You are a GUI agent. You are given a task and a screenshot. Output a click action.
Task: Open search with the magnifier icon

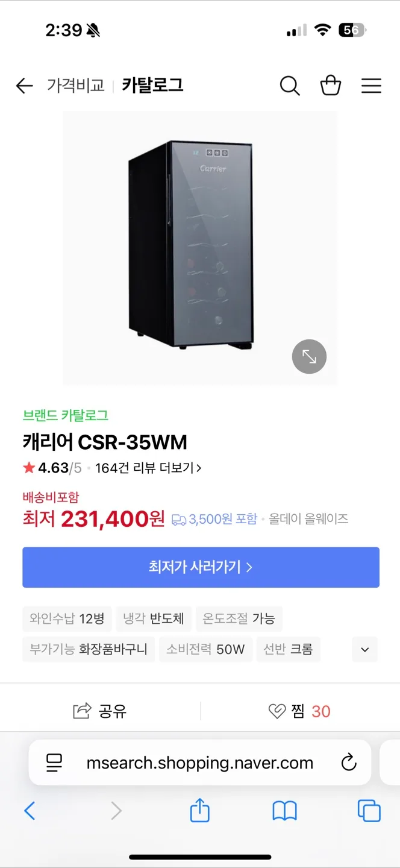pyautogui.click(x=290, y=86)
